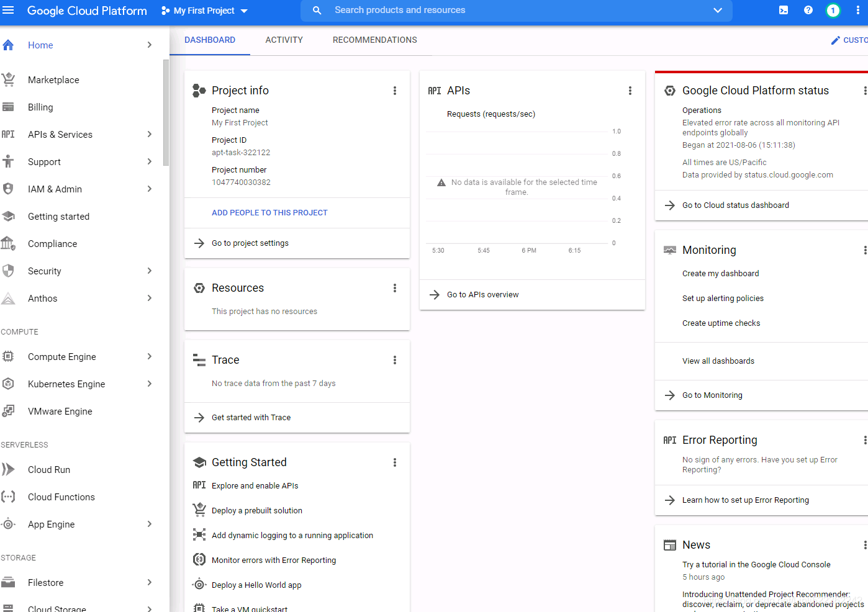Viewport: 868px width, 612px height.
Task: Expand Compute Engine submenu chevron
Action: click(150, 356)
